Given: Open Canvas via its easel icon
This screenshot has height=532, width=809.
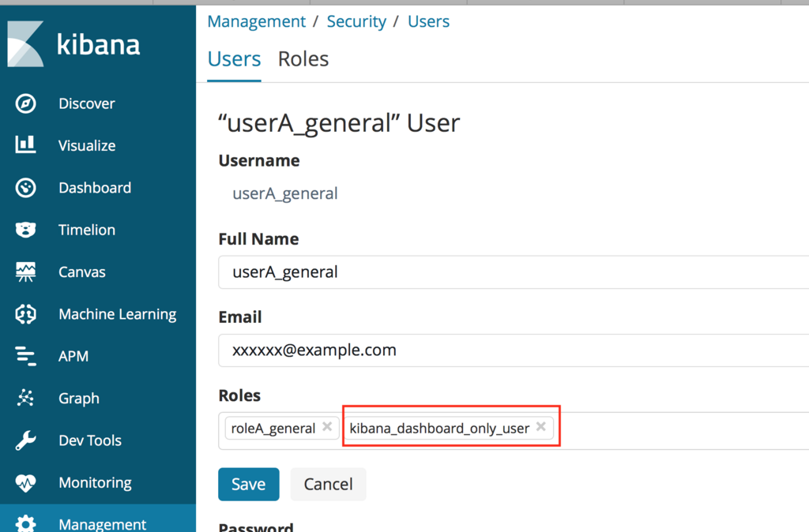Looking at the screenshot, I should (x=25, y=272).
